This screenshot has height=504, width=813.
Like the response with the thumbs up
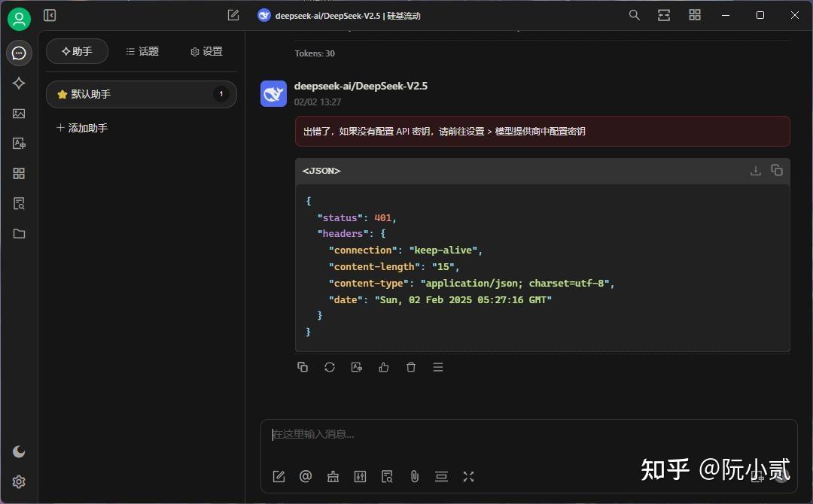click(x=384, y=367)
